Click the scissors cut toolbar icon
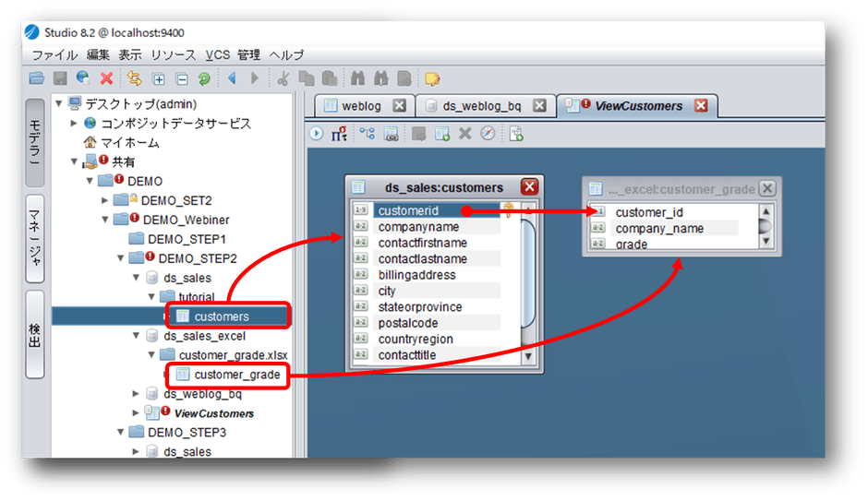Image resolution: width=868 pixels, height=501 pixels. click(x=283, y=79)
